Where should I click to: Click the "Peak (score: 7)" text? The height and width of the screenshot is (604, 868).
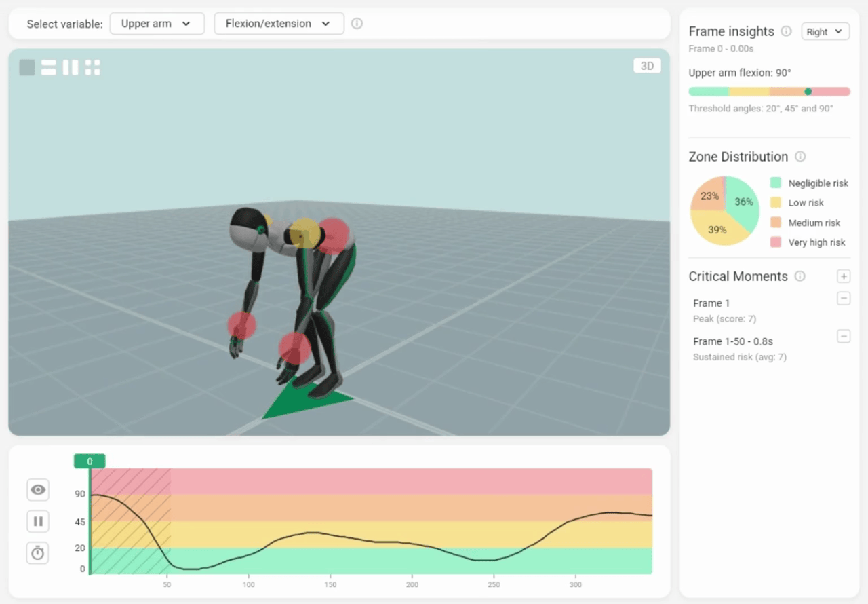[x=724, y=319]
